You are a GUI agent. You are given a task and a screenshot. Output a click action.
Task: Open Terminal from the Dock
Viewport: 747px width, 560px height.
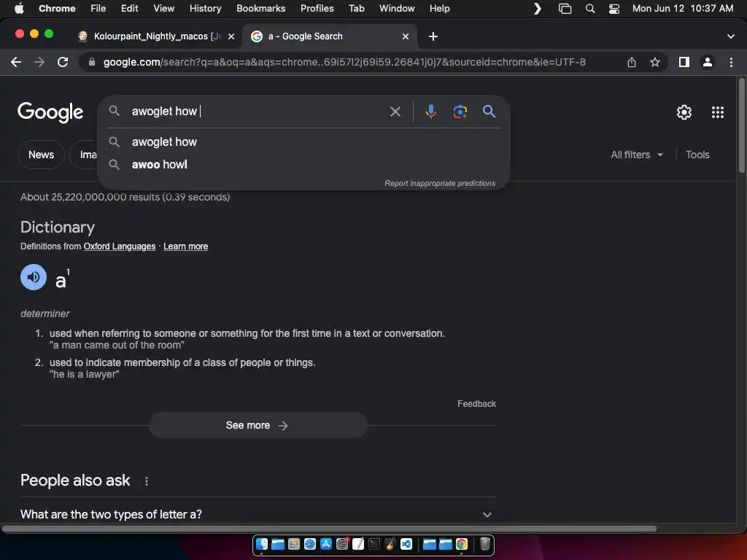point(374,544)
